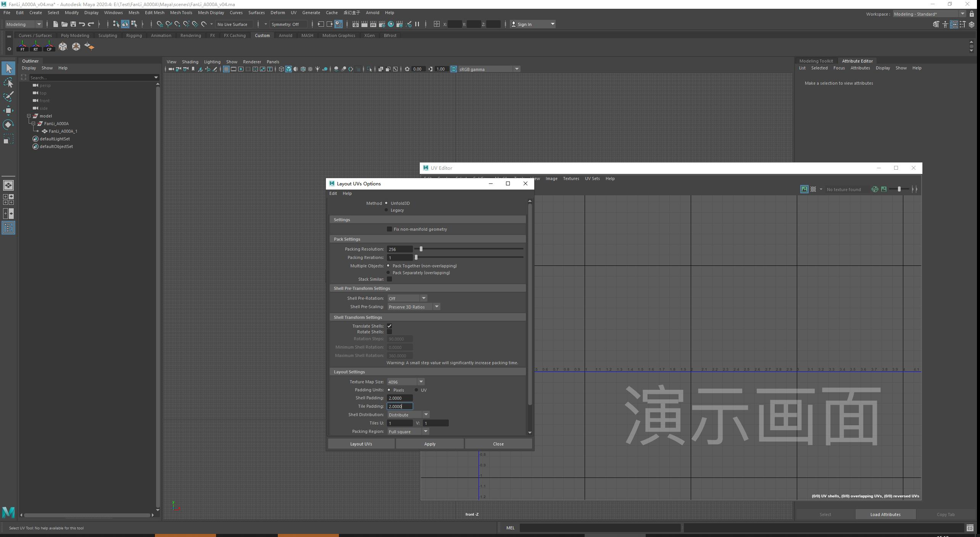
Task: Select Legacy method radio button
Action: (386, 210)
